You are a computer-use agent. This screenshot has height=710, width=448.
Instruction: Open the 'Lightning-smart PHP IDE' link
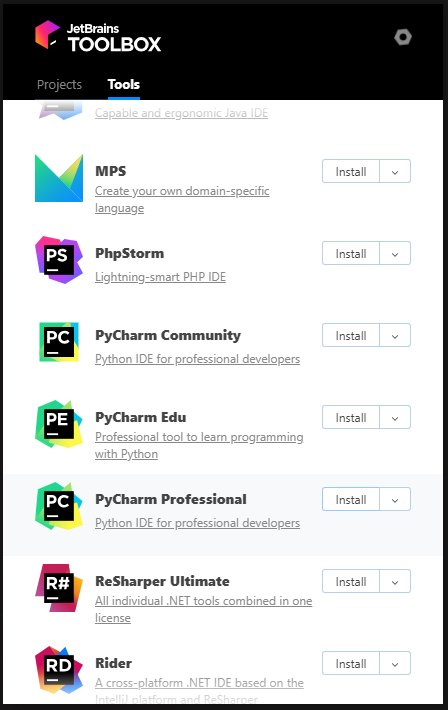click(x=160, y=277)
